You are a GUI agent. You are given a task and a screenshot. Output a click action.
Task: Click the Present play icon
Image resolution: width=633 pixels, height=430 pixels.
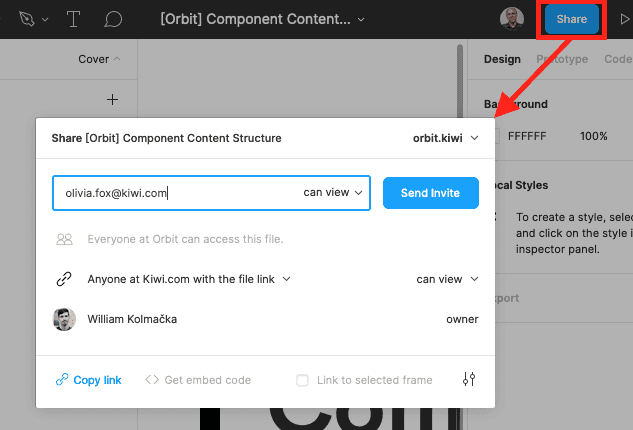(624, 19)
